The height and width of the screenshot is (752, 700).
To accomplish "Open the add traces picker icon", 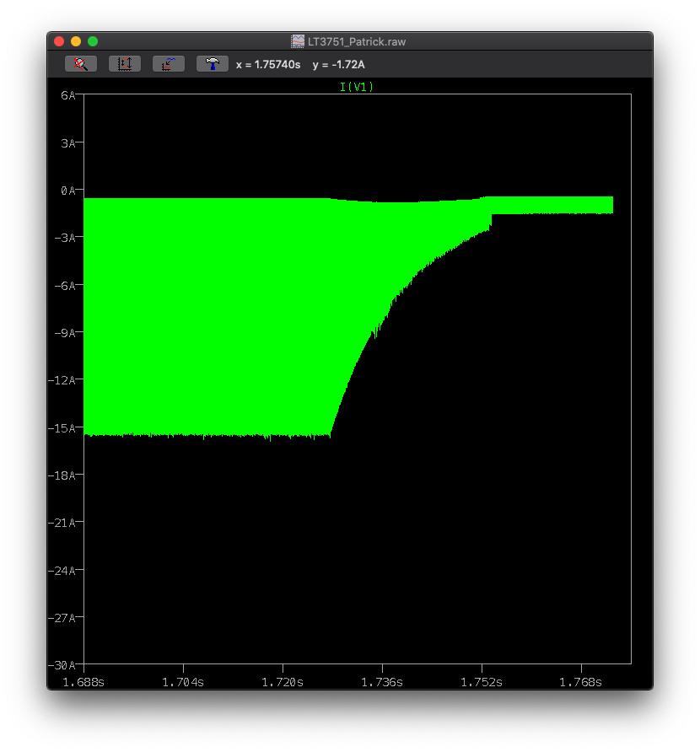I will tap(169, 64).
